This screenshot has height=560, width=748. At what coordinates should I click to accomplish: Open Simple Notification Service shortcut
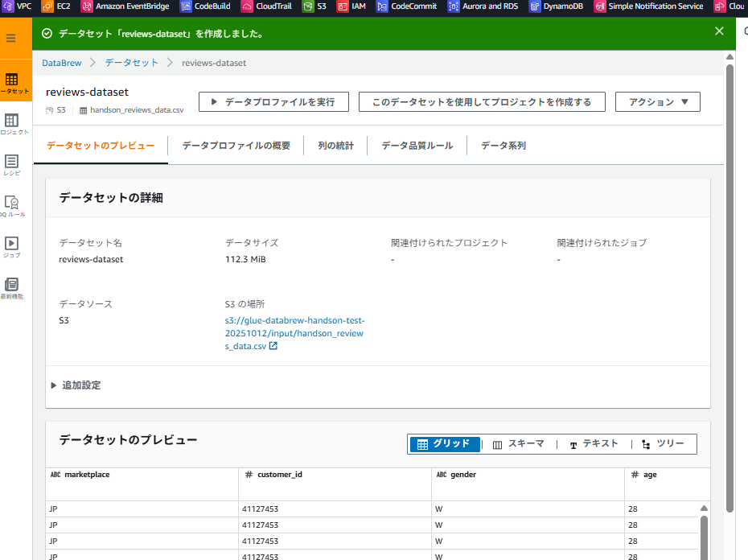(x=648, y=6)
